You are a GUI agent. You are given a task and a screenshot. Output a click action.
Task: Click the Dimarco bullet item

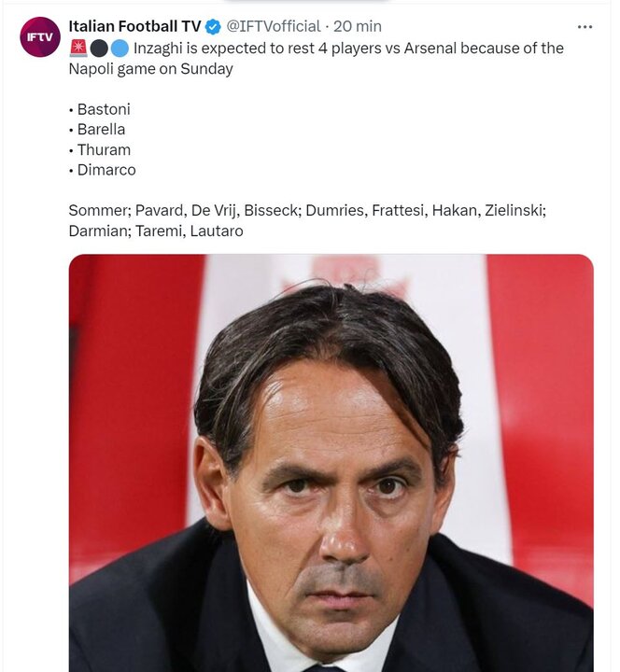click(x=106, y=170)
